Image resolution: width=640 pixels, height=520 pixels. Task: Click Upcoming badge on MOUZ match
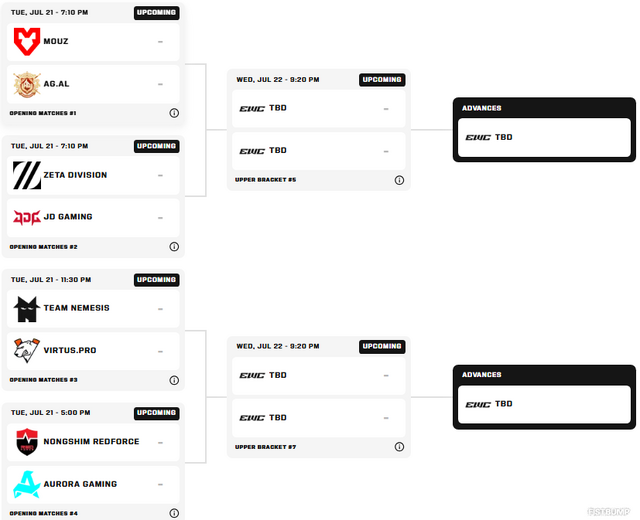coord(156,13)
